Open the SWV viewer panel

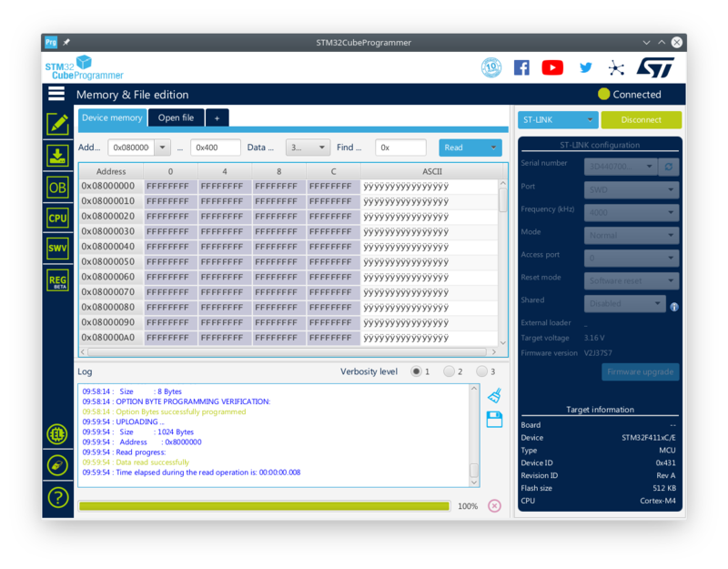57,249
